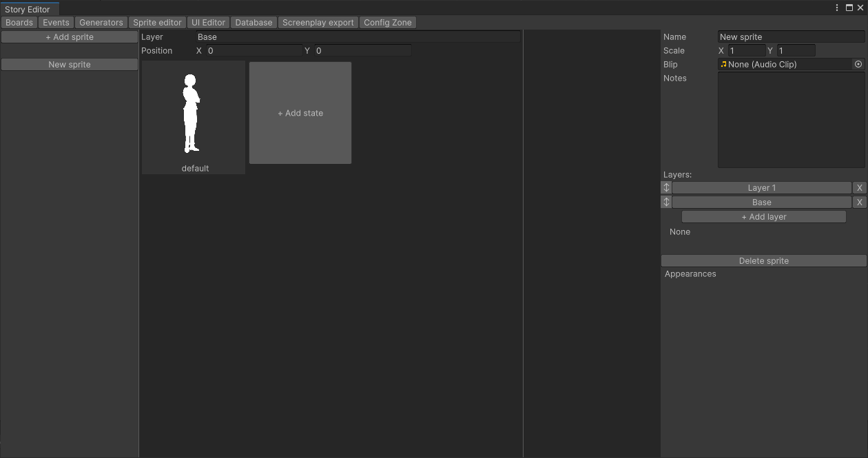868x458 pixels.
Task: Click the Delete sprite button
Action: click(x=763, y=261)
